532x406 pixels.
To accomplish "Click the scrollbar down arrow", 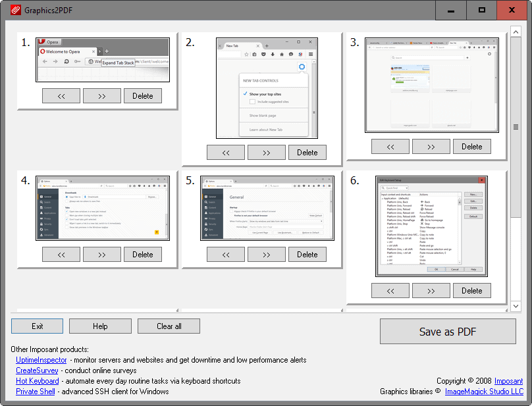I will pos(516,305).
